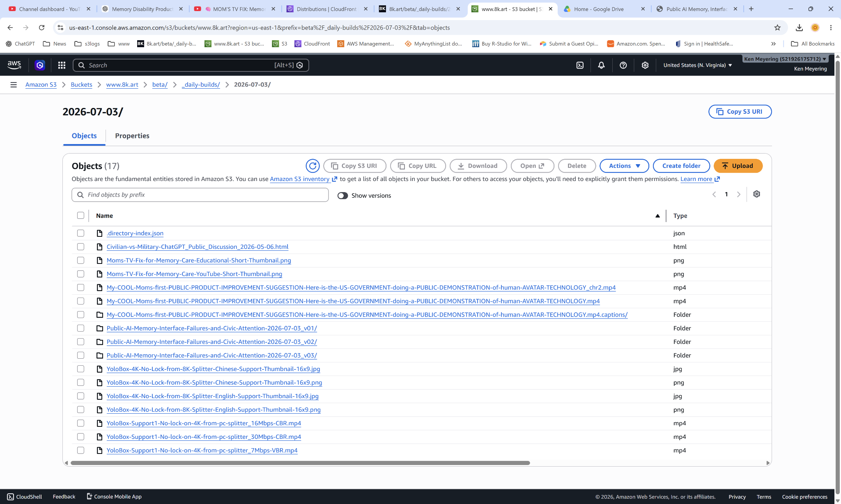The width and height of the screenshot is (841, 504).
Task: Refresh the objects list
Action: pos(313,166)
